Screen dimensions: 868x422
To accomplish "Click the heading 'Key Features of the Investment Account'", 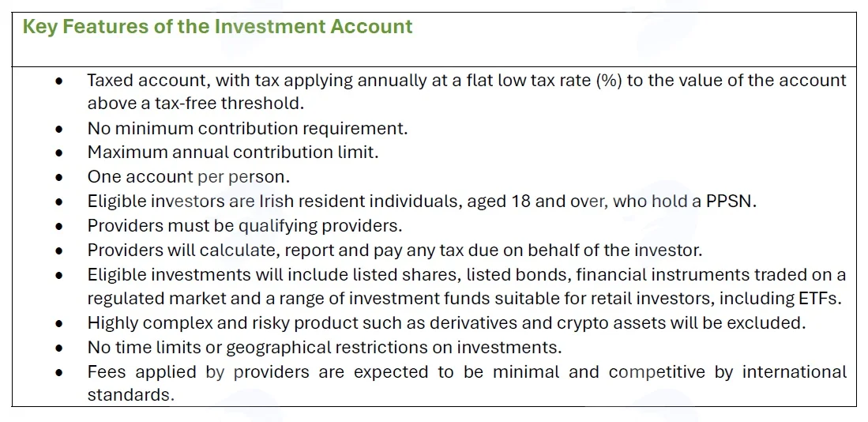I will (x=217, y=27).
